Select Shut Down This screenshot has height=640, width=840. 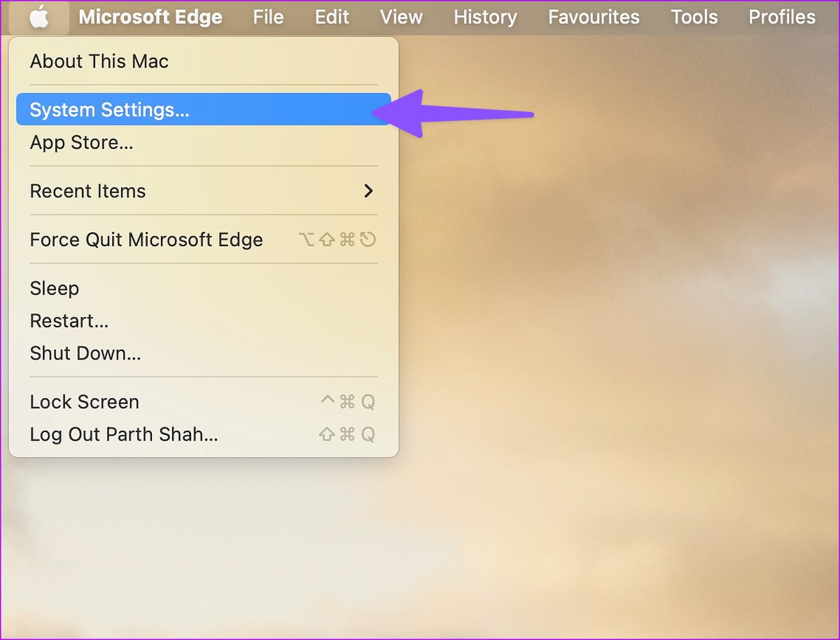pos(85,353)
